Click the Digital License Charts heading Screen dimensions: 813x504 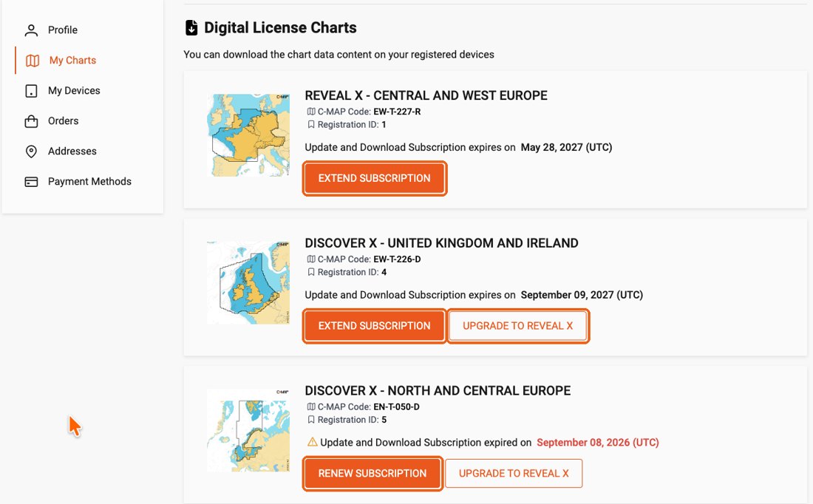(x=281, y=27)
